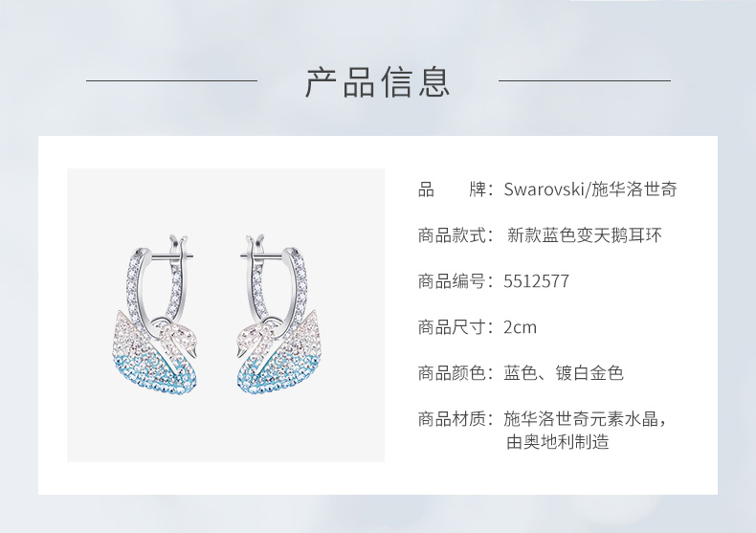The width and height of the screenshot is (756, 533).
Task: Click the 商品尺寸 label
Action: 453,327
